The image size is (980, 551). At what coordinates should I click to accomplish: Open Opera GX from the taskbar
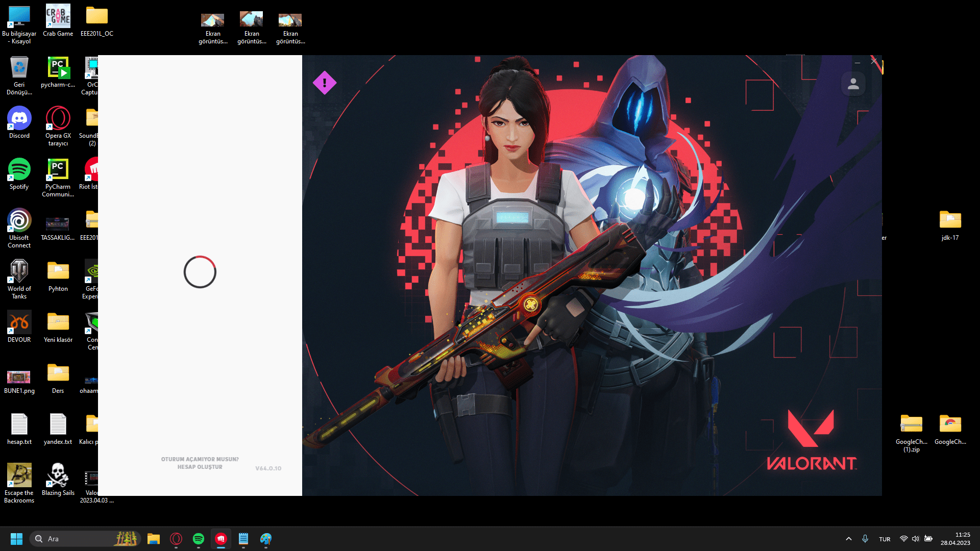pos(176,539)
